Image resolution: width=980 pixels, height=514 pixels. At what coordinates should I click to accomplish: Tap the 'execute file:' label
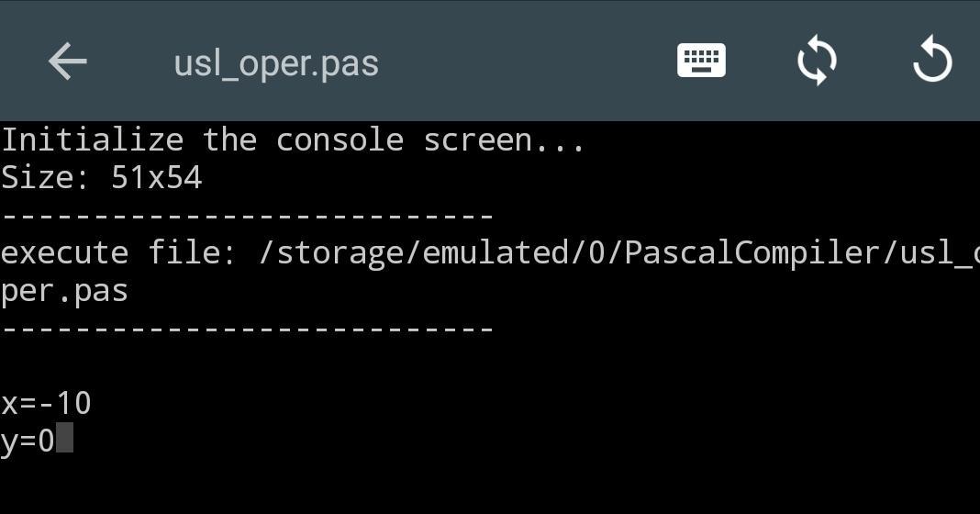tap(118, 252)
